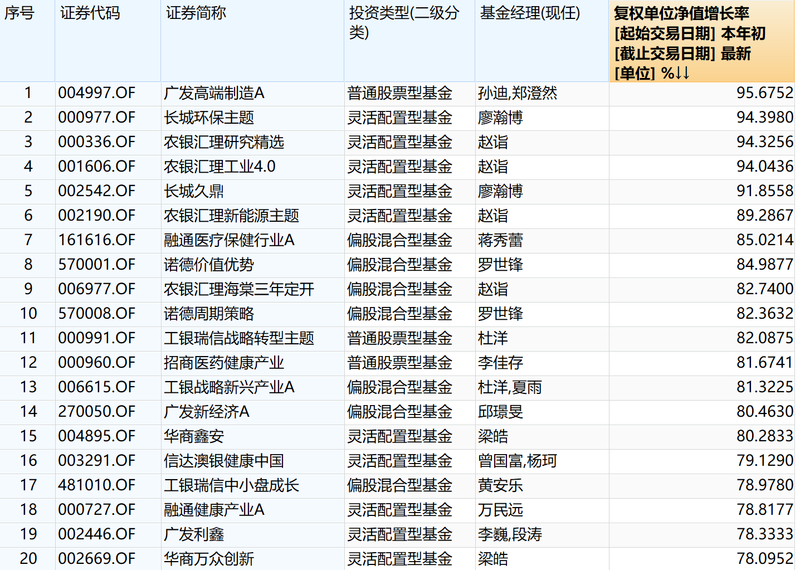Select fund name 华商鑫安
Viewport: 800px width, 570px height.
194,436
